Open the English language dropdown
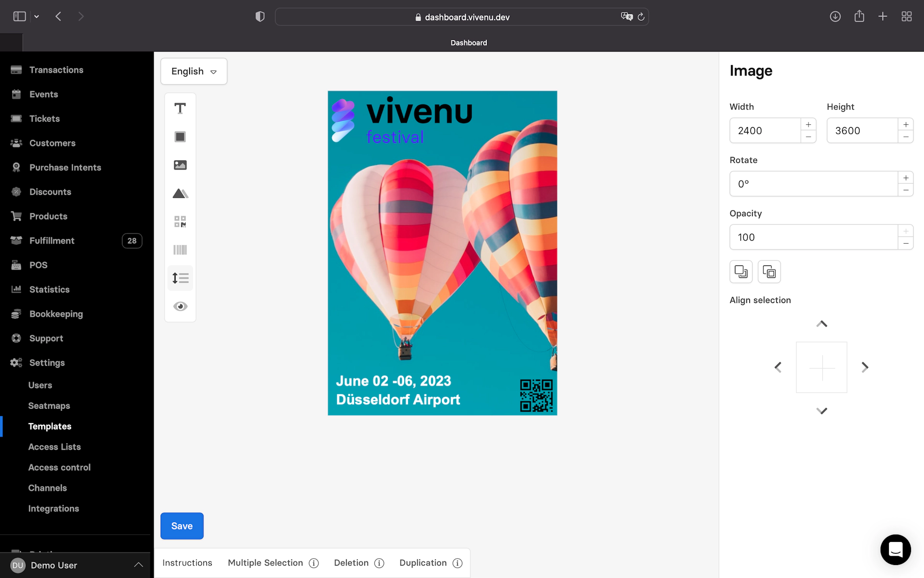This screenshot has width=924, height=578. pyautogui.click(x=194, y=71)
